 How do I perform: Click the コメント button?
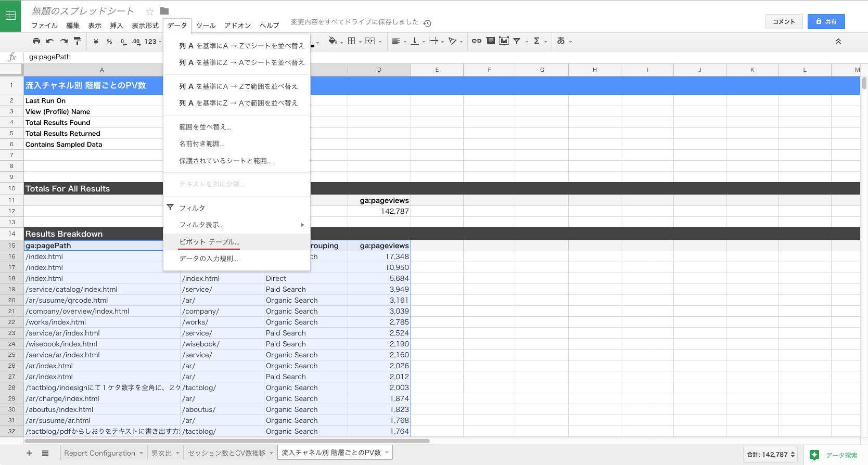[x=784, y=21]
